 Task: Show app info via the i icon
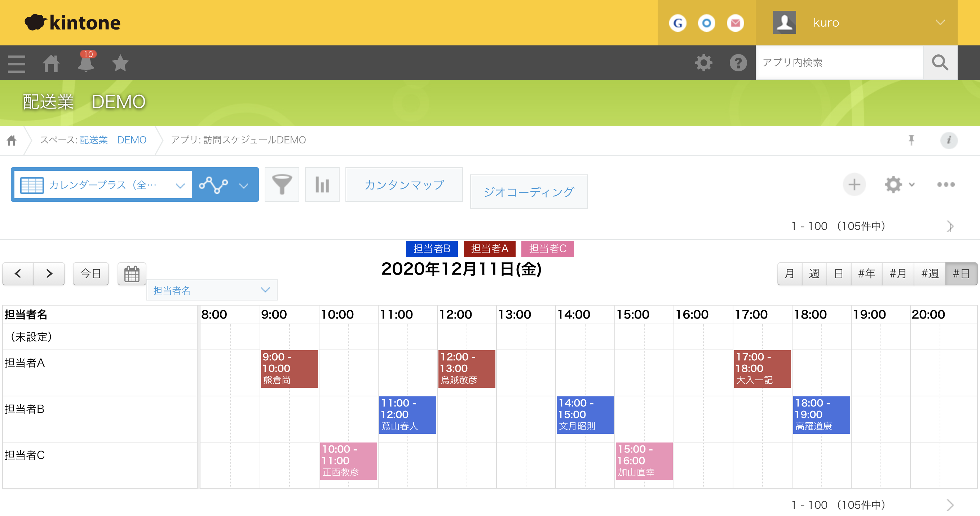pyautogui.click(x=949, y=140)
